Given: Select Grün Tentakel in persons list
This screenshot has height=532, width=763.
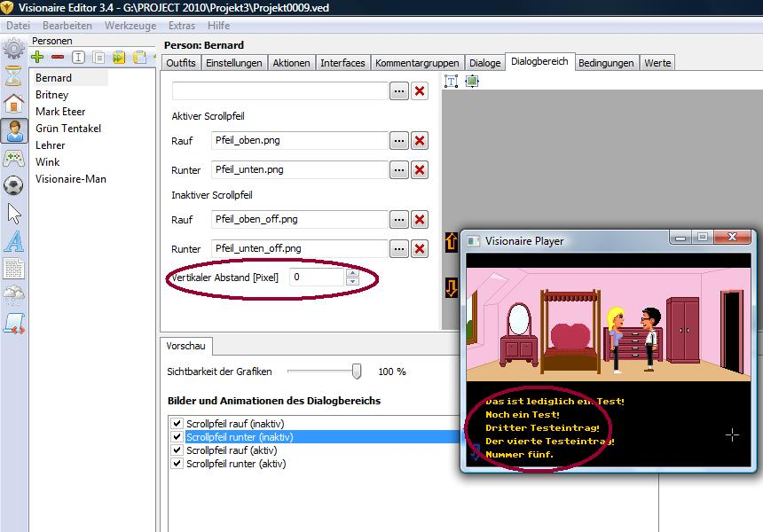Looking at the screenshot, I should [x=68, y=129].
